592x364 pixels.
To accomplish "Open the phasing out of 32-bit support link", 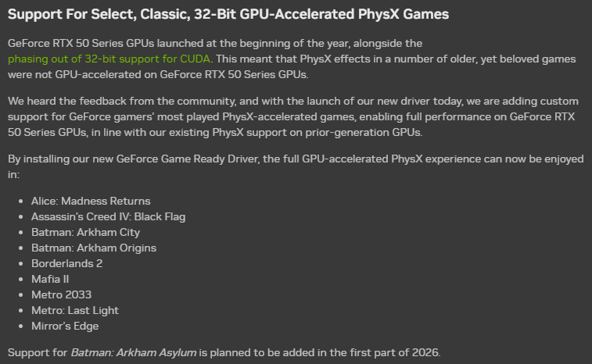I will pos(109,59).
